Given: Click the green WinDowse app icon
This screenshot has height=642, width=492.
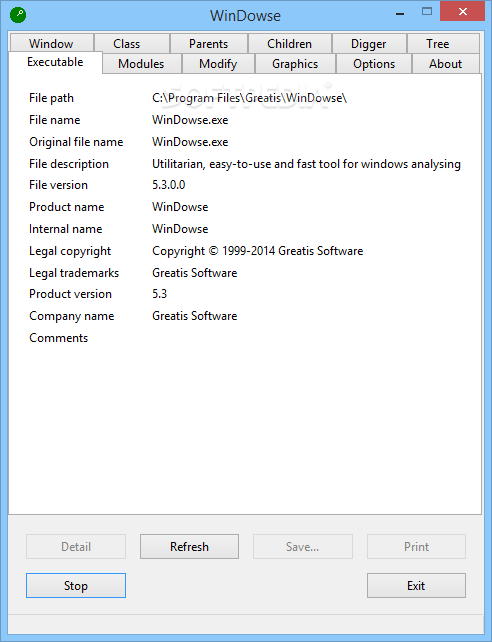Looking at the screenshot, I should (x=18, y=15).
